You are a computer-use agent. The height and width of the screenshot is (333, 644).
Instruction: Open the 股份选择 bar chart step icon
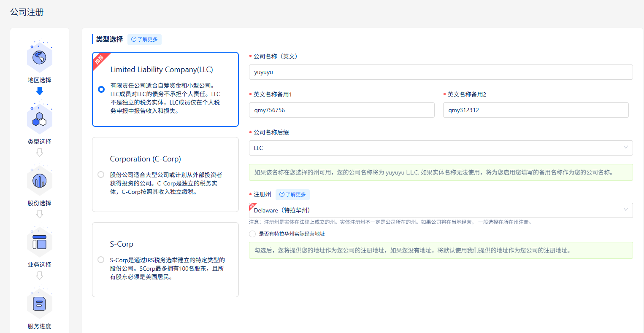point(39,180)
